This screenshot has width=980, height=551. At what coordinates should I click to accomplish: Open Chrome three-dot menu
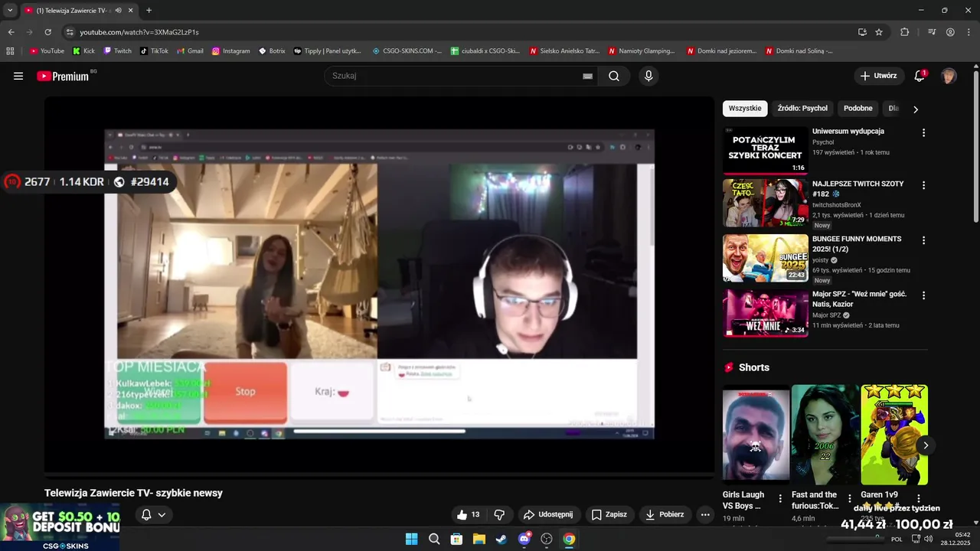click(x=969, y=32)
